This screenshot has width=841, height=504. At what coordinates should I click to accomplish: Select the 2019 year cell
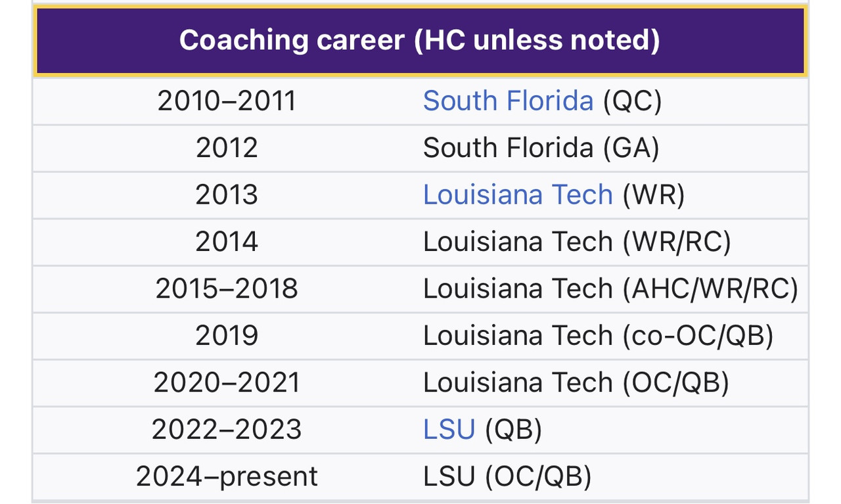coord(227,336)
